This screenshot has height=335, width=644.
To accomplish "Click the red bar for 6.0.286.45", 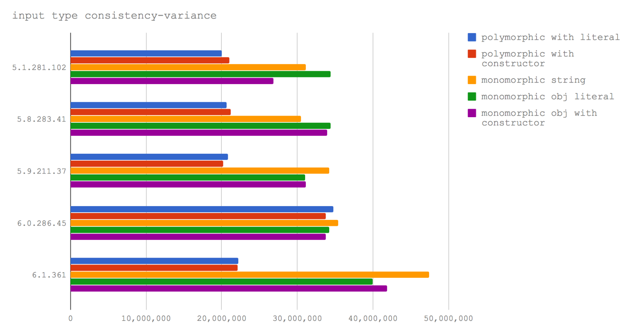I will click(x=198, y=216).
